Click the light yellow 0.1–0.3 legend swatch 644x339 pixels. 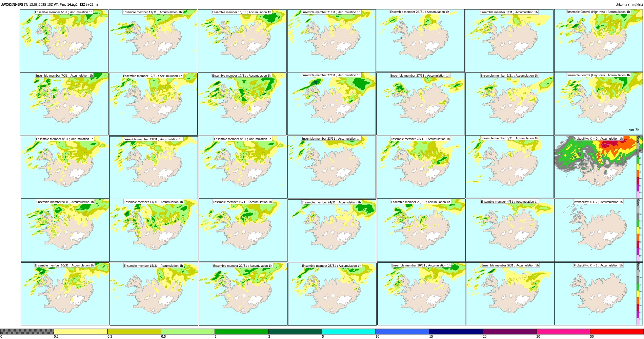tap(81, 332)
